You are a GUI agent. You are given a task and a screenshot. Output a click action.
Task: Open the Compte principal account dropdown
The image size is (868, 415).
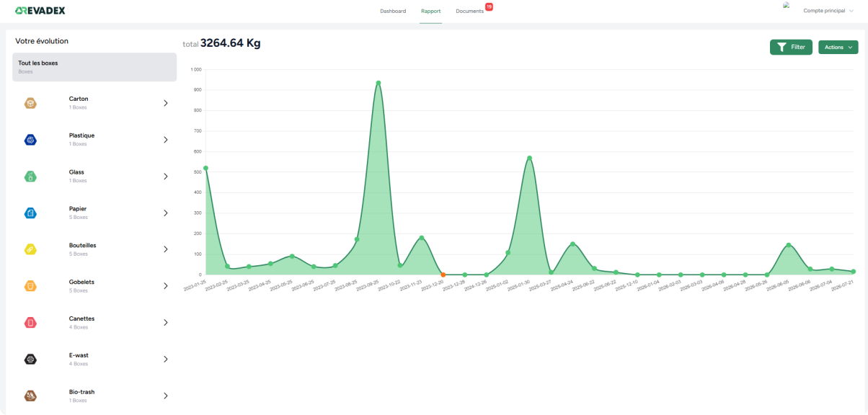tap(829, 11)
